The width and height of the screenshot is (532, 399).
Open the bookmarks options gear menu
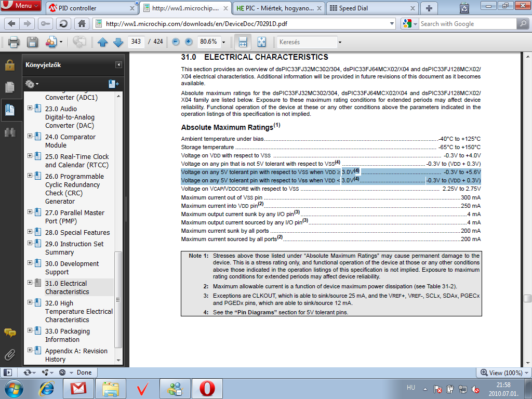click(x=32, y=84)
